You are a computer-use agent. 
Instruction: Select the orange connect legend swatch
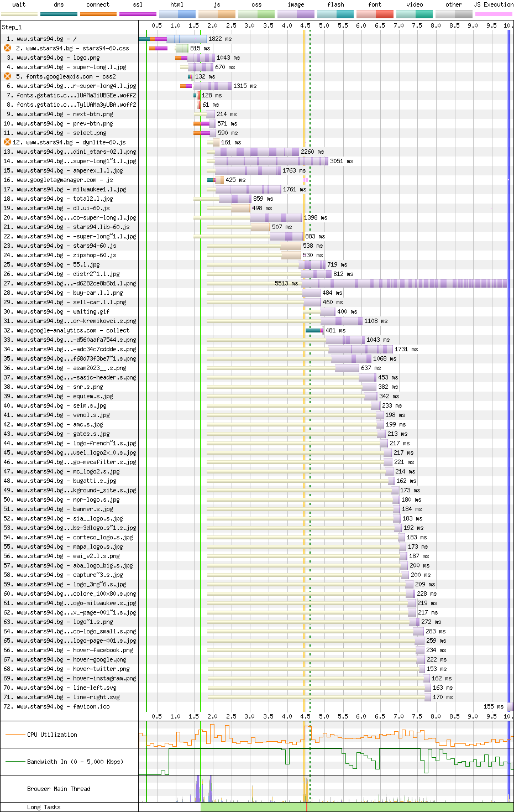[98, 14]
